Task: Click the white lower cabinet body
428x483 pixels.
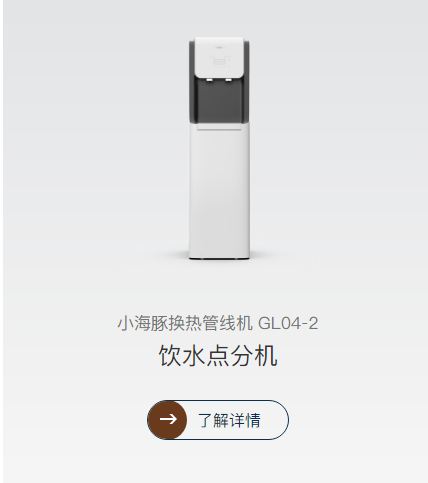Action: tap(219, 192)
